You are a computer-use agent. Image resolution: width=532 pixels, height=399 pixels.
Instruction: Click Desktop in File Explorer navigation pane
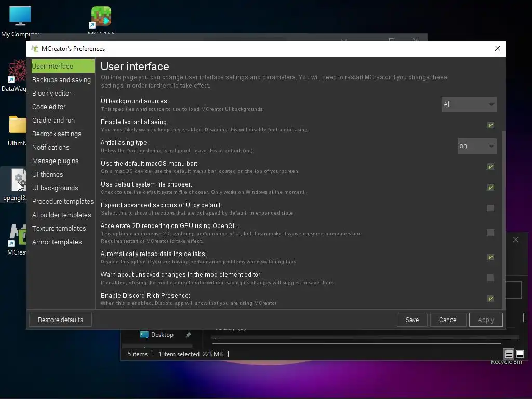[162, 335]
